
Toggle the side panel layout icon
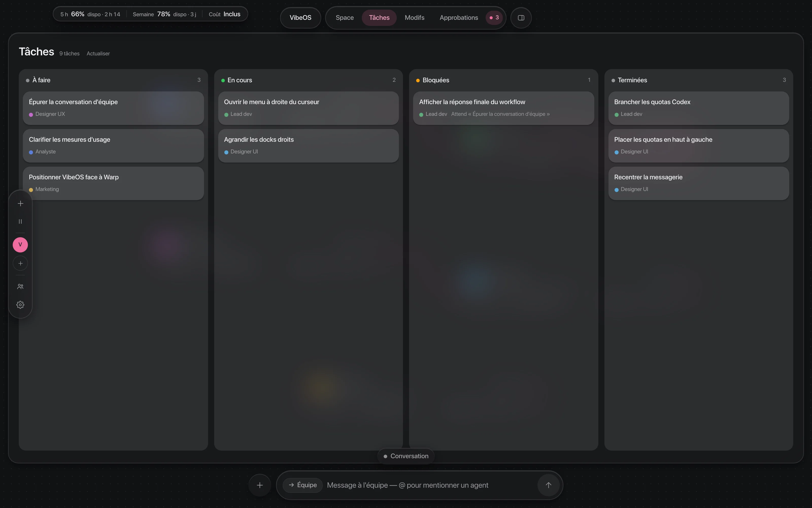click(x=521, y=18)
